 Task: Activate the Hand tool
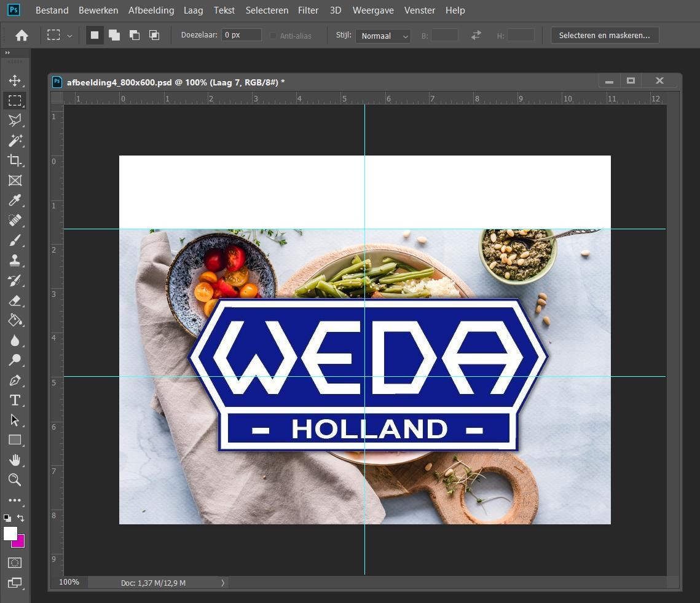pyautogui.click(x=15, y=460)
